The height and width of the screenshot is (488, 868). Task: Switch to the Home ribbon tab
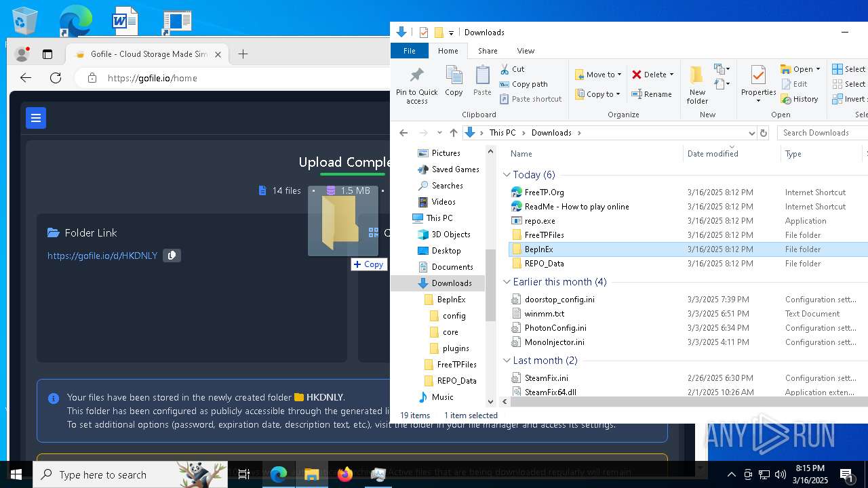point(448,51)
